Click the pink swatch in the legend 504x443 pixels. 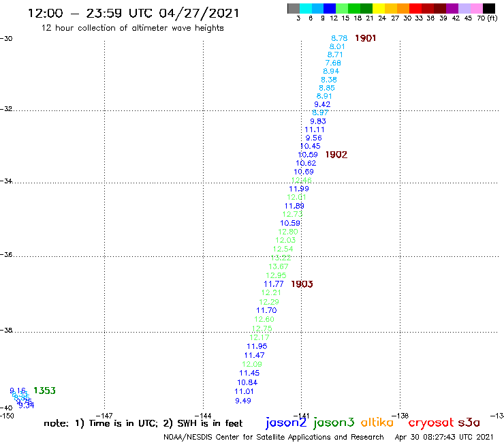click(477, 8)
